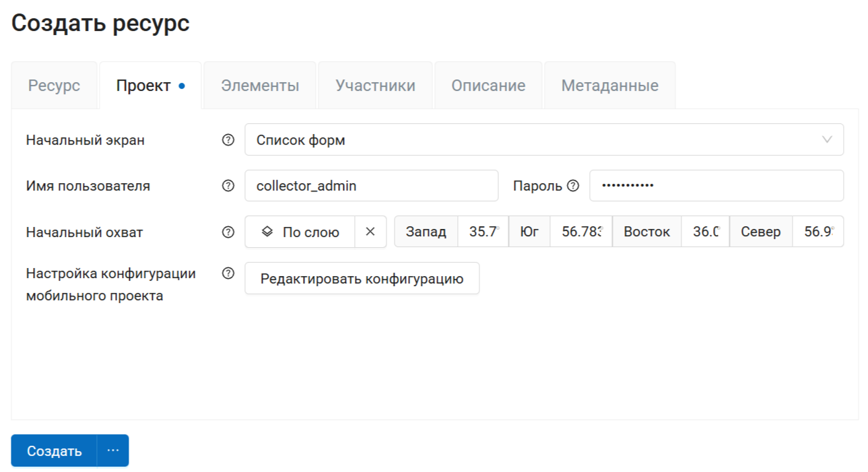Click help icon for Настройка конфигурации
The height and width of the screenshot is (472, 868).
point(228,273)
